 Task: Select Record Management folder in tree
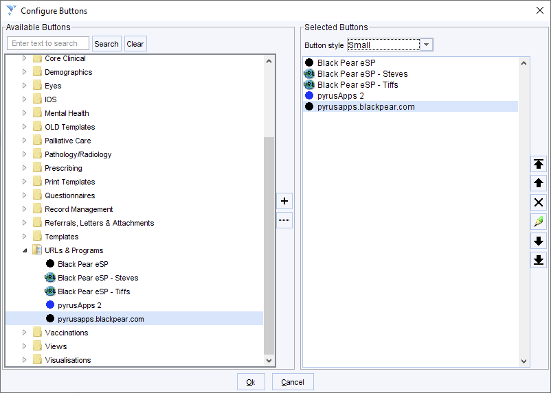point(79,209)
